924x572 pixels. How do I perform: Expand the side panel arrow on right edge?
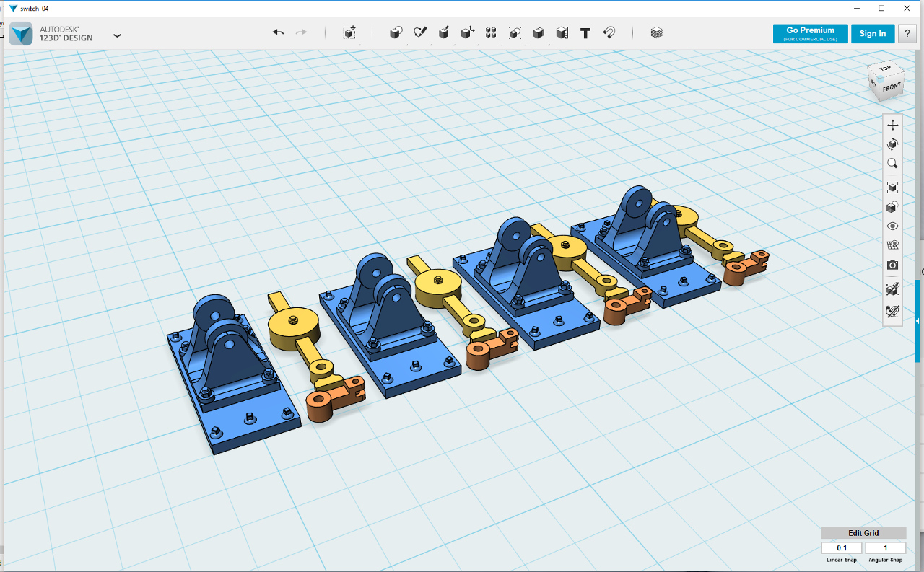tap(918, 320)
